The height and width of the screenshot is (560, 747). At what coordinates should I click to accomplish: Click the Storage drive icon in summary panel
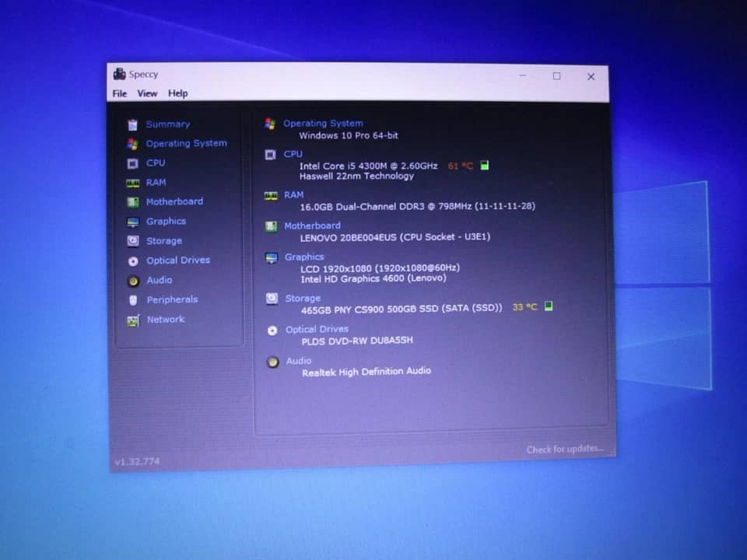[272, 299]
